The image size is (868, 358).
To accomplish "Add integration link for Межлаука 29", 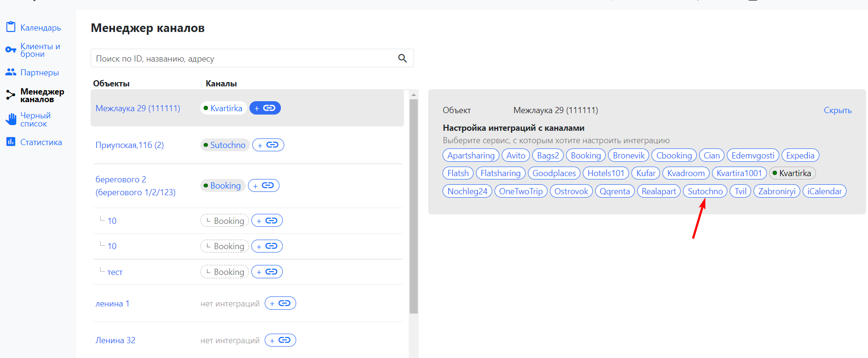I will (265, 108).
